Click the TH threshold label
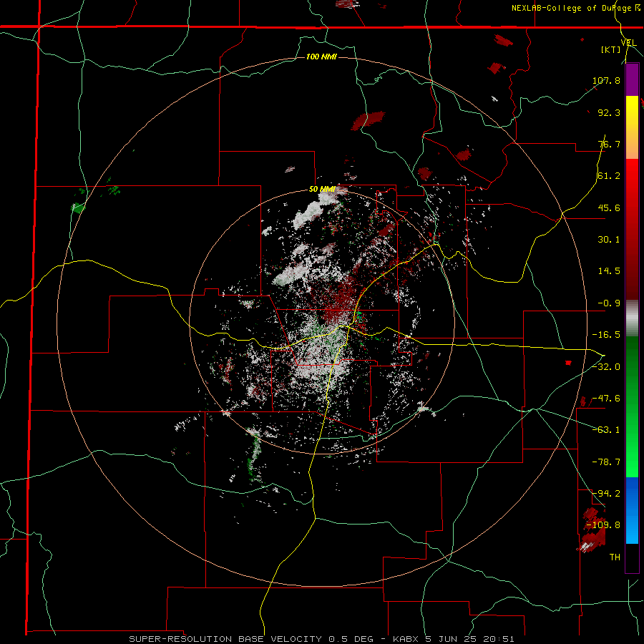This screenshot has height=644, width=644. click(615, 557)
